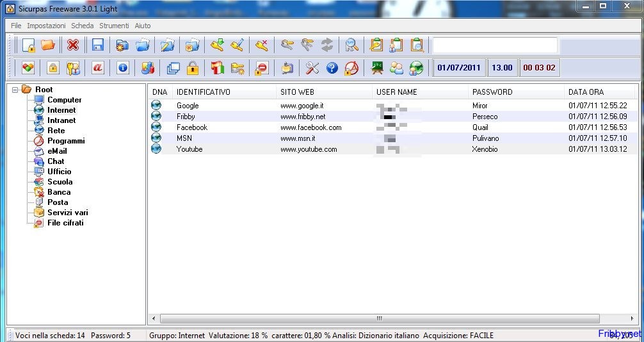Click the blue question mark help icon
Screen dimensions: 644x342
pyautogui.click(x=332, y=69)
